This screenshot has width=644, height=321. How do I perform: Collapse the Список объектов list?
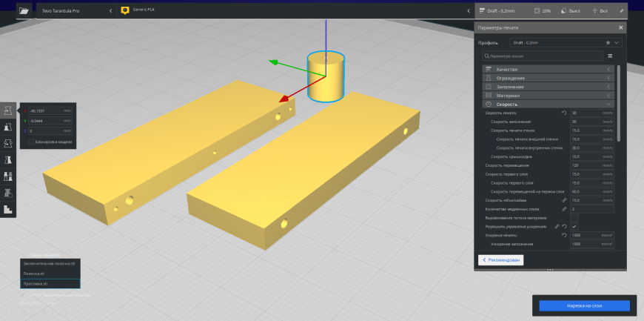44,255
